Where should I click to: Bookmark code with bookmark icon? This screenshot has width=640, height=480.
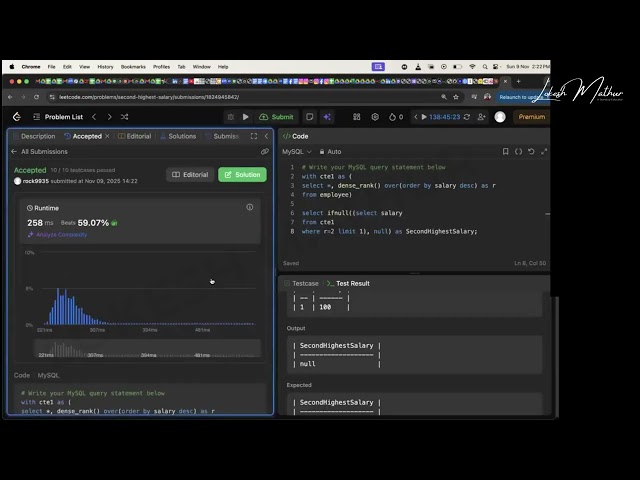pos(505,151)
